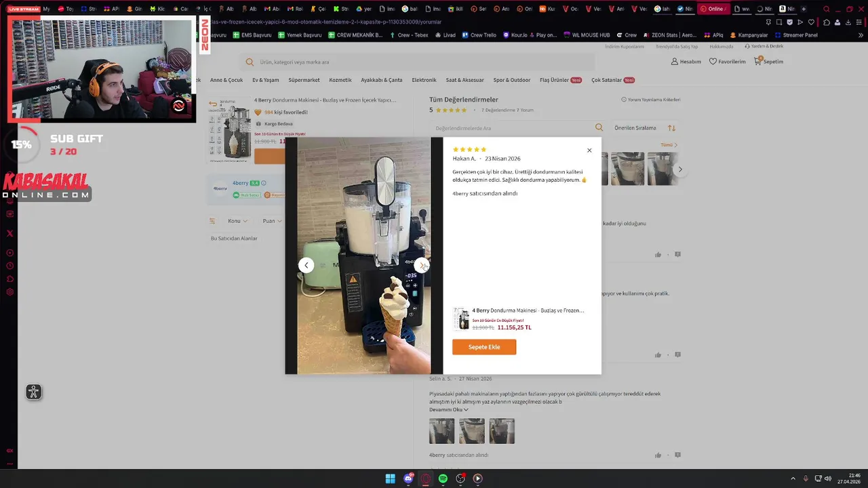Open the Streamer Panel bookmark

[795, 35]
